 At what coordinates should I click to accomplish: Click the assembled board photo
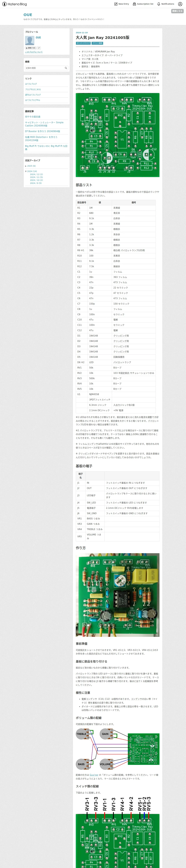point(117,595)
